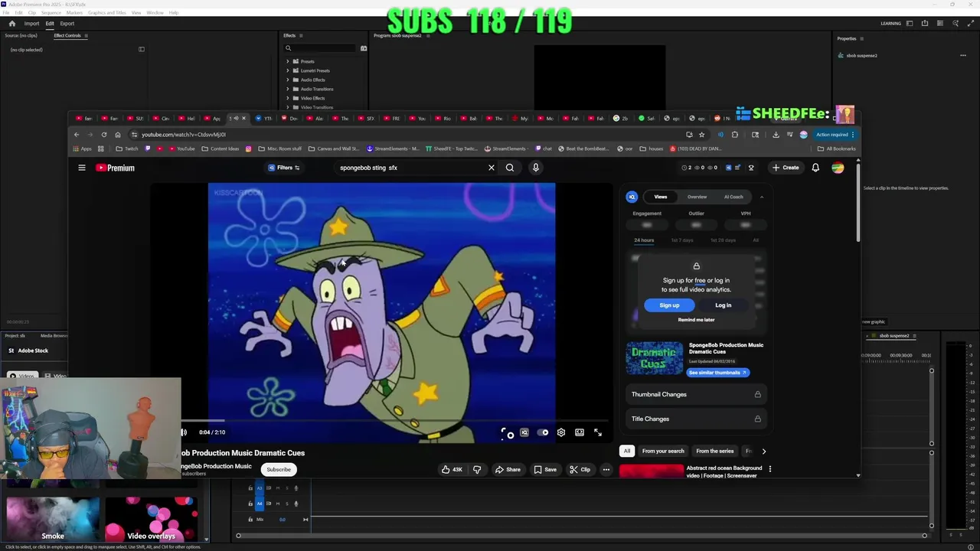Select Source (no clips) panel tab
The image size is (980, 551).
pyautogui.click(x=21, y=35)
